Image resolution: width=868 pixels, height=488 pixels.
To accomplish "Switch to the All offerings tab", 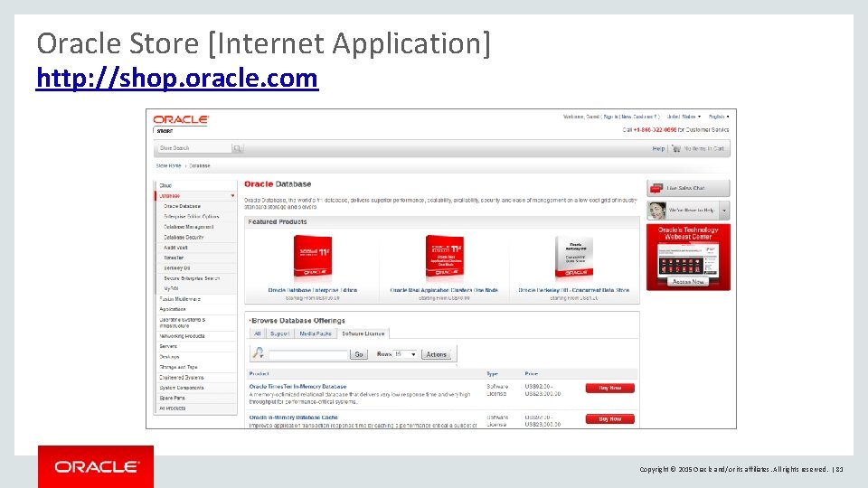I will (258, 333).
